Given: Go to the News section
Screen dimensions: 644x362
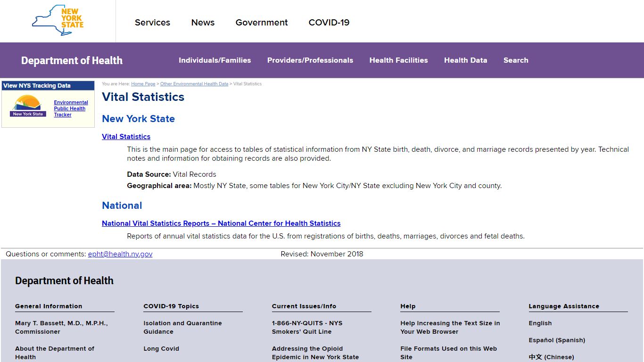Looking at the screenshot, I should tap(203, 22).
